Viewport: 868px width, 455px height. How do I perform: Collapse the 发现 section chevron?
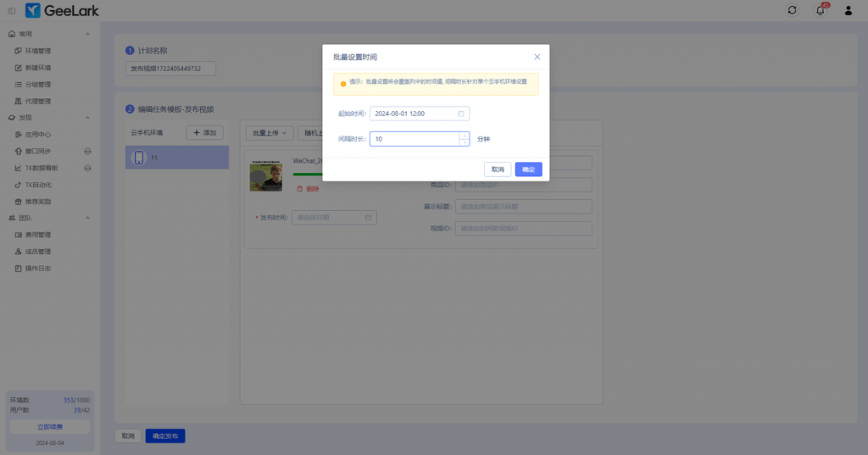tap(88, 118)
